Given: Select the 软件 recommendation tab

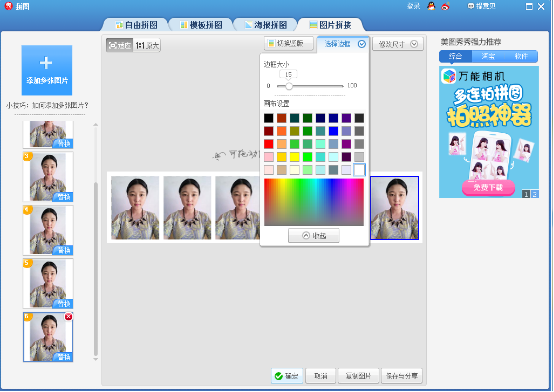Looking at the screenshot, I should pos(521,56).
